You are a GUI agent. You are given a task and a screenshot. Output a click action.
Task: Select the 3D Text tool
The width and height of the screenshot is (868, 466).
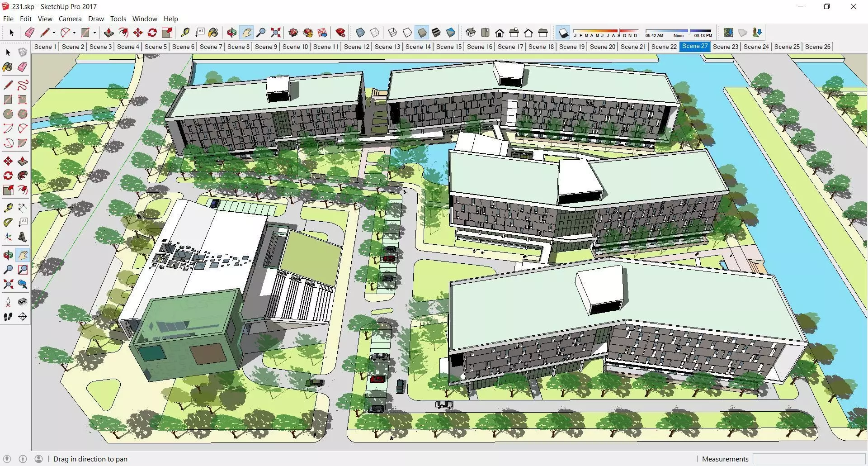[23, 237]
